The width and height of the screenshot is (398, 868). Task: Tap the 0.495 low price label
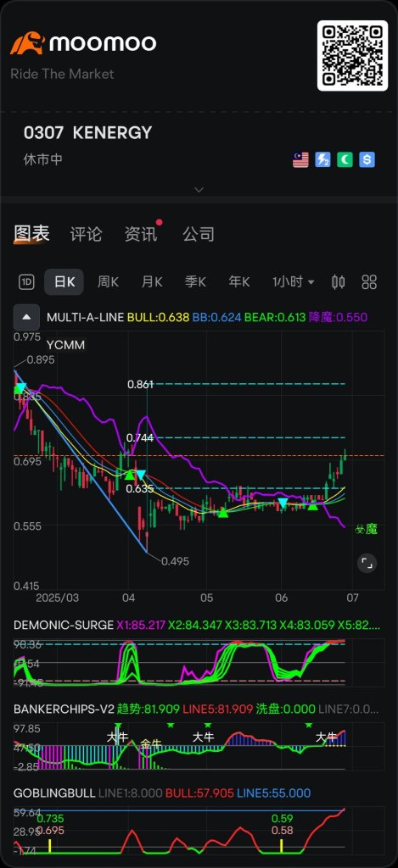[x=175, y=561]
